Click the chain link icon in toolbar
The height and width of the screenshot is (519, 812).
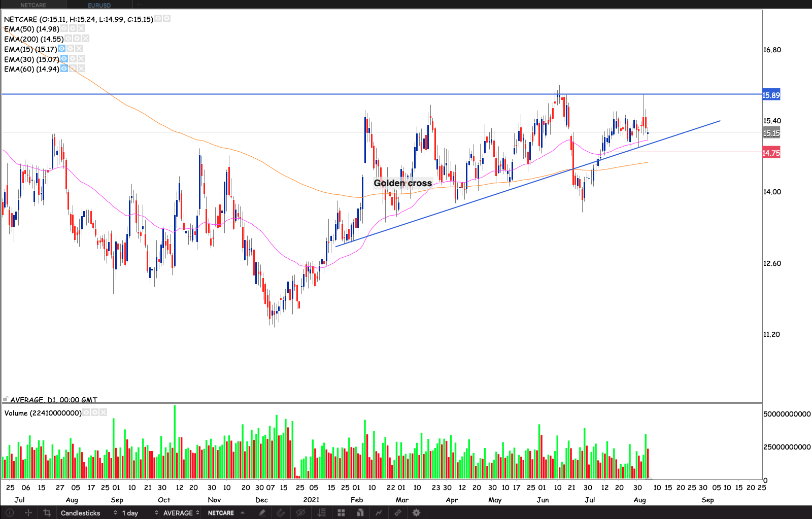398,513
